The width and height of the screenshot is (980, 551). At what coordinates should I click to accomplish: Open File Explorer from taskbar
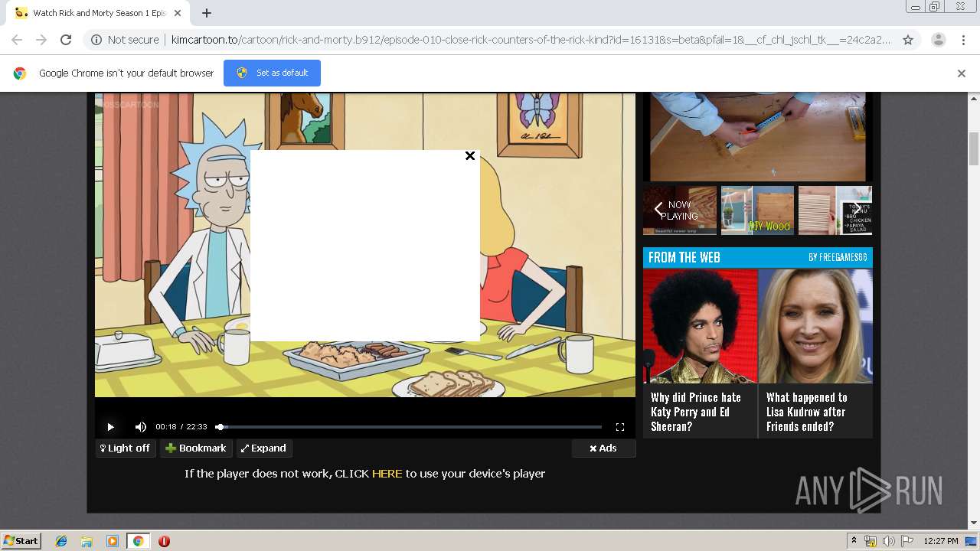(x=87, y=541)
